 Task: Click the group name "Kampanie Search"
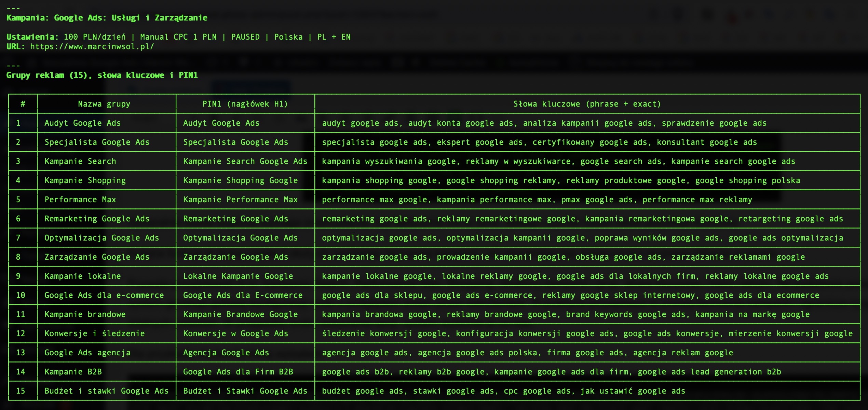coord(80,161)
